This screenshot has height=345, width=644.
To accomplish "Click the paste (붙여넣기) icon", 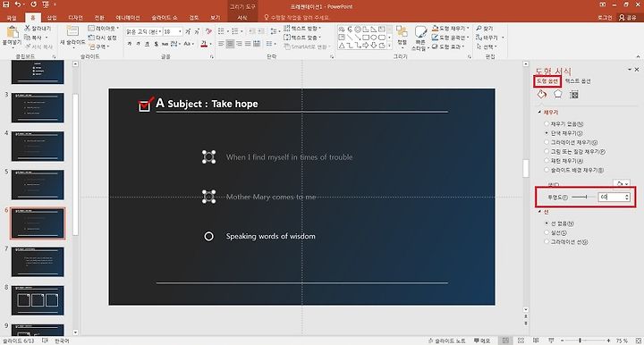I will (12, 32).
